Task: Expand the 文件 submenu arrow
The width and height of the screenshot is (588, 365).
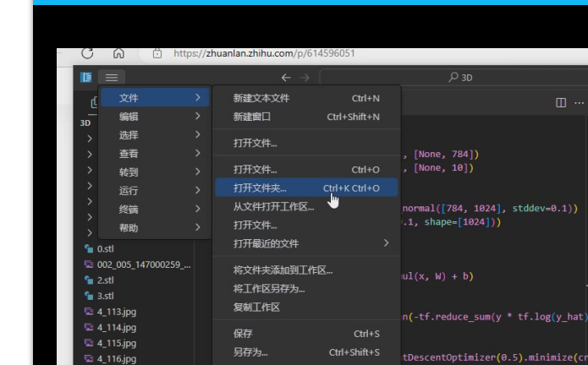Action: [198, 98]
